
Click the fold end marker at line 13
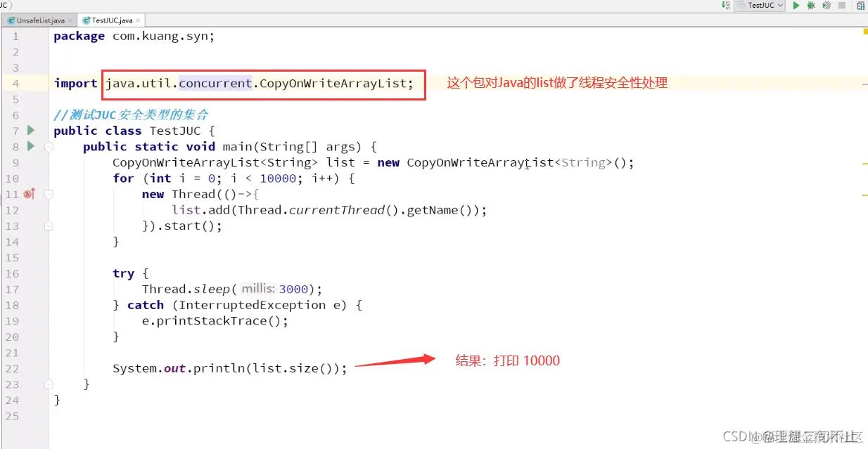coord(49,226)
